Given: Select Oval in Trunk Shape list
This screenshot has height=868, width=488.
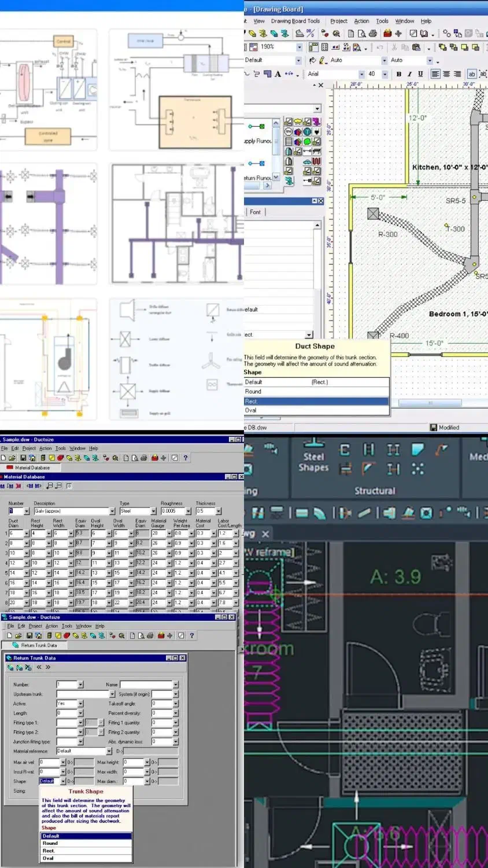Looking at the screenshot, I should tap(87, 858).
